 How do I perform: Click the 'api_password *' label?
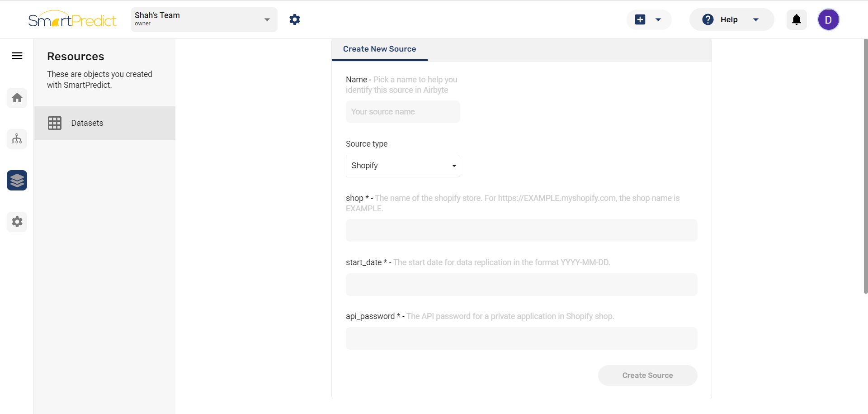click(x=373, y=316)
